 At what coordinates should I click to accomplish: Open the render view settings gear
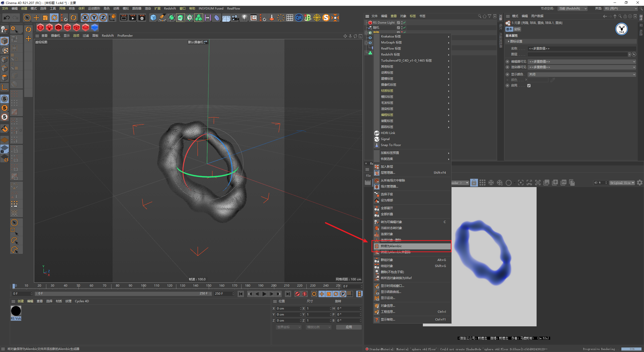point(639,183)
